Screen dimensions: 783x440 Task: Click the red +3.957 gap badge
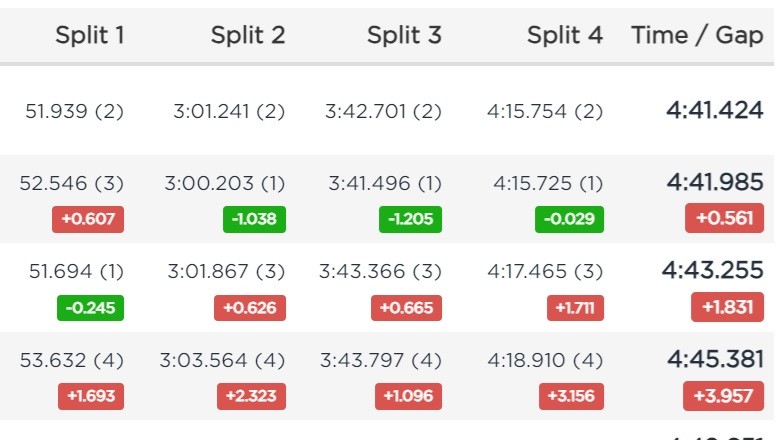pos(723,396)
